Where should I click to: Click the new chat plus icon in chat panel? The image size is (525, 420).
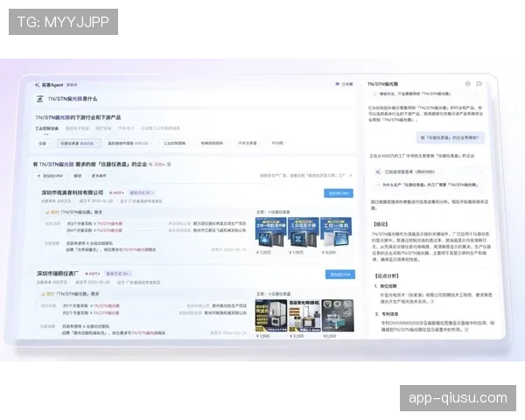(x=468, y=84)
